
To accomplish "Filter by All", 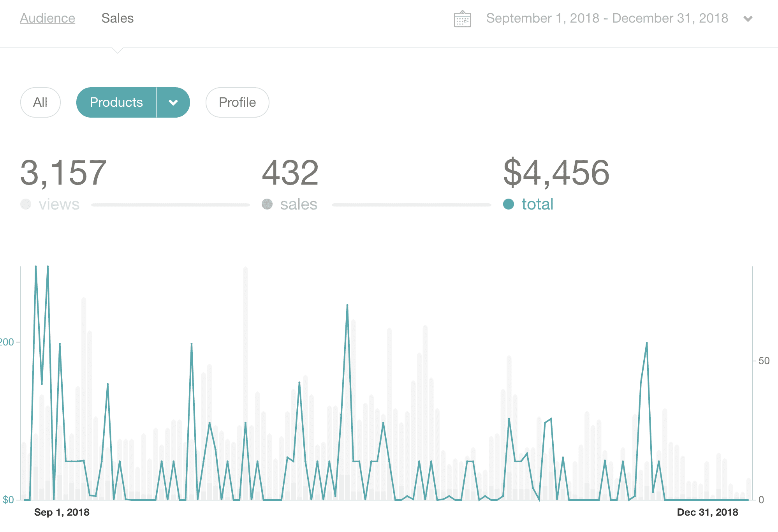I will pyautogui.click(x=40, y=102).
